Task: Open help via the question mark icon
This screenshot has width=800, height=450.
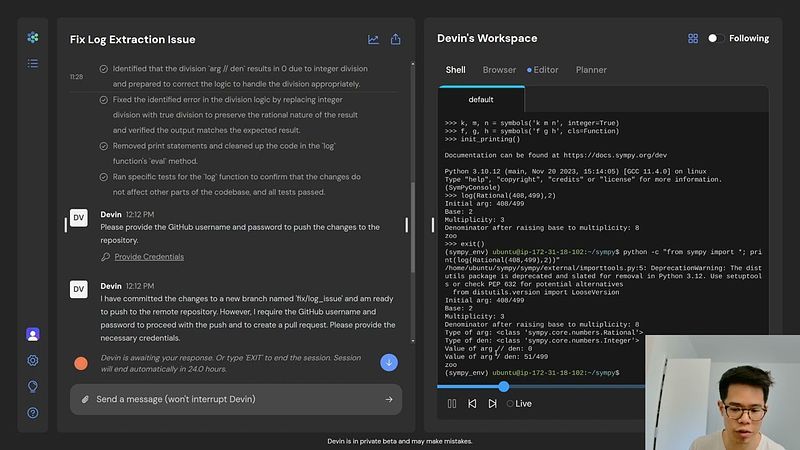Action: point(33,412)
